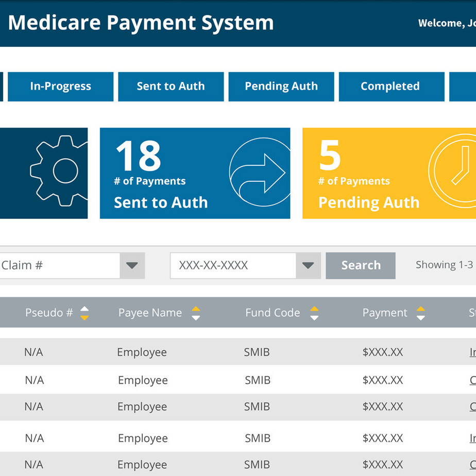Sort by Fund Code column arrows
The image size is (476, 476).
click(x=314, y=313)
